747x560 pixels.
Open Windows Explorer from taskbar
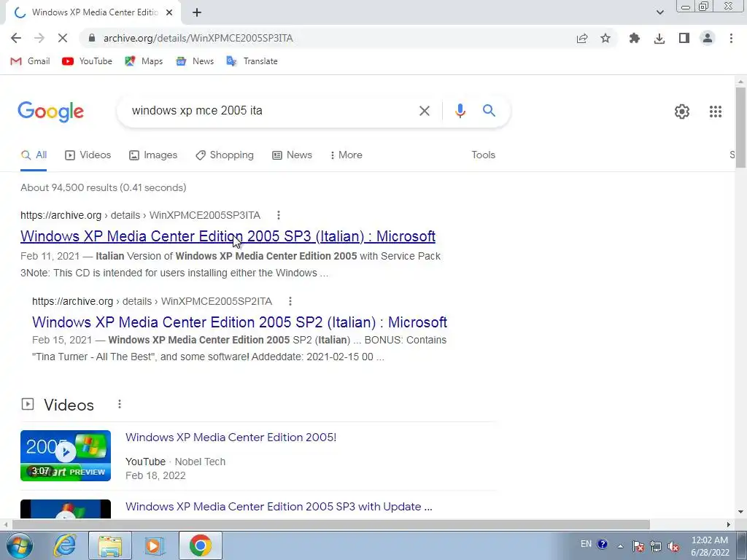point(110,545)
